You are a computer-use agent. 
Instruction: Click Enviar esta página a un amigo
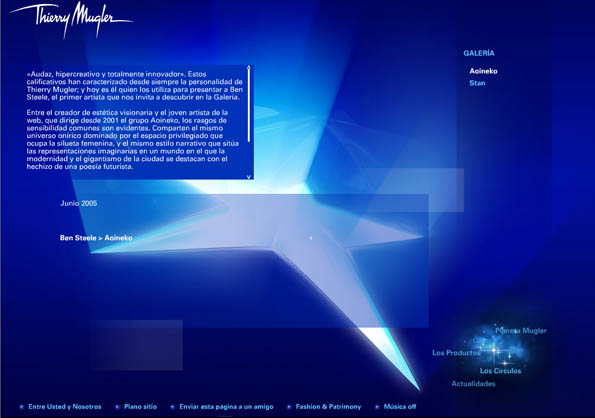tap(226, 407)
